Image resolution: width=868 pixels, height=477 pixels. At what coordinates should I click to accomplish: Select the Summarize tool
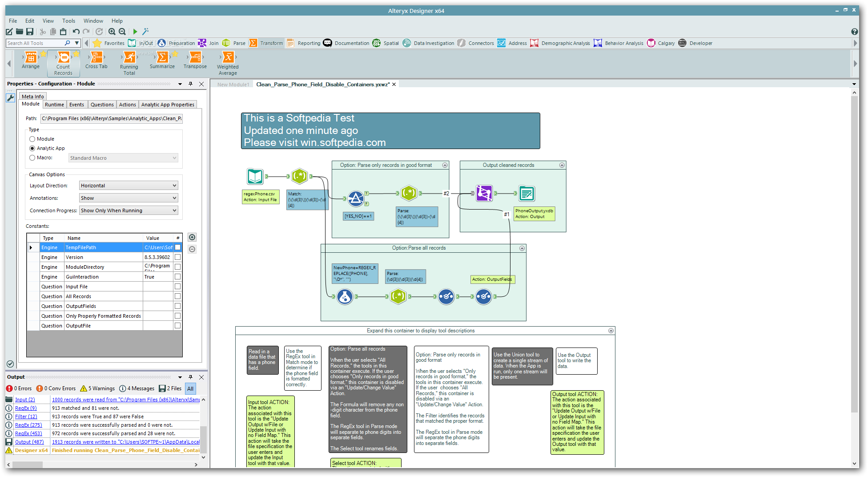click(162, 60)
